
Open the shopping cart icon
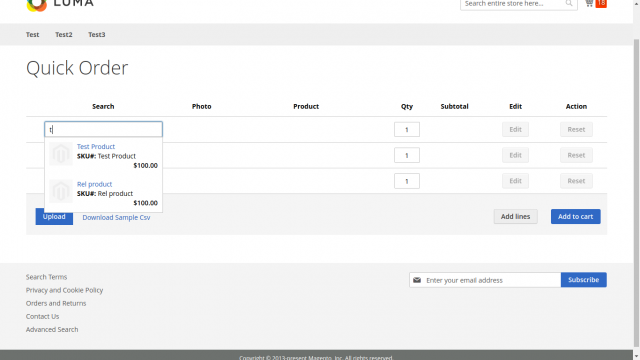point(589,4)
